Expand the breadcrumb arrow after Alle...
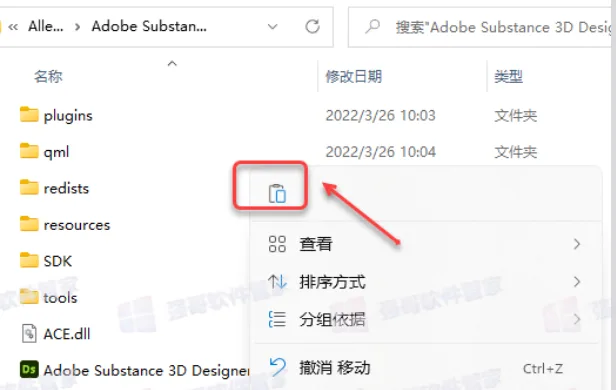This screenshot has height=390, width=616. tap(77, 27)
